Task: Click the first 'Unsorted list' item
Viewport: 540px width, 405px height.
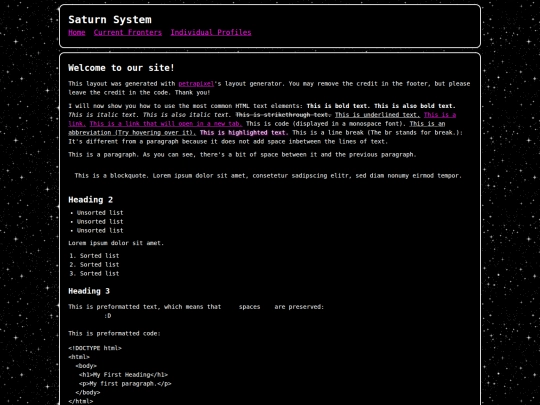Action: [100, 213]
